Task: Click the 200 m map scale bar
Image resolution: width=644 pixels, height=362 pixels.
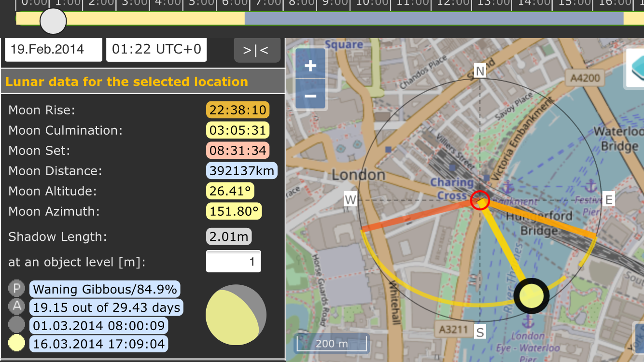Action: [x=331, y=344]
